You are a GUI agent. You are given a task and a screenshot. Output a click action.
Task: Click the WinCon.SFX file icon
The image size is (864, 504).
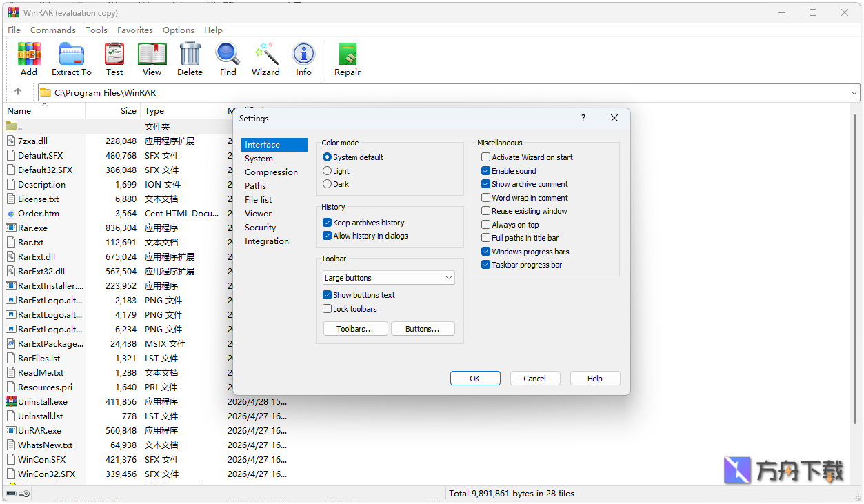[x=11, y=459]
